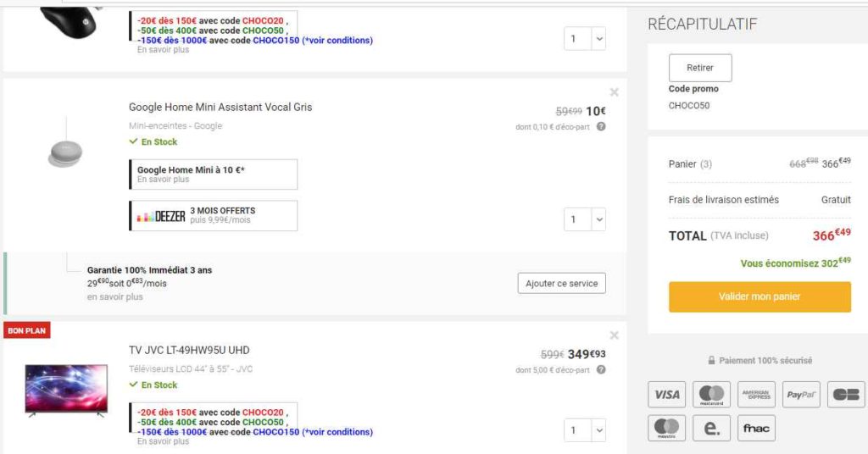Add the 3-year guarantee service
The height and width of the screenshot is (454, 868).
point(561,283)
